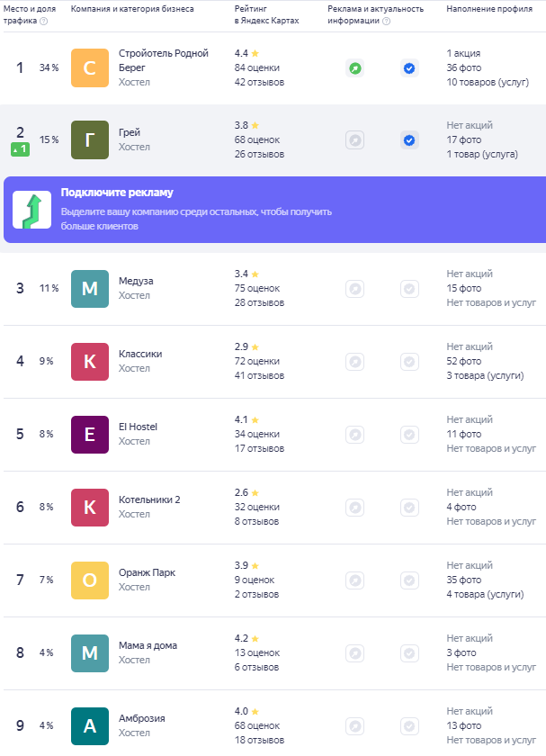Click the teal М avatar for Медуза
Viewport: 546px width, 756px height.
pyautogui.click(x=90, y=289)
